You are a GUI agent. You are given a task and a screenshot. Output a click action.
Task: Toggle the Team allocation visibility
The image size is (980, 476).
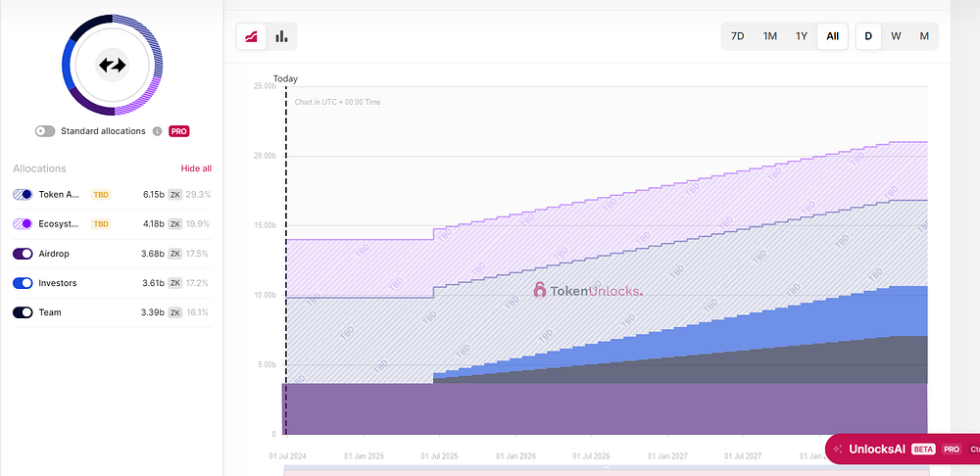pos(23,312)
